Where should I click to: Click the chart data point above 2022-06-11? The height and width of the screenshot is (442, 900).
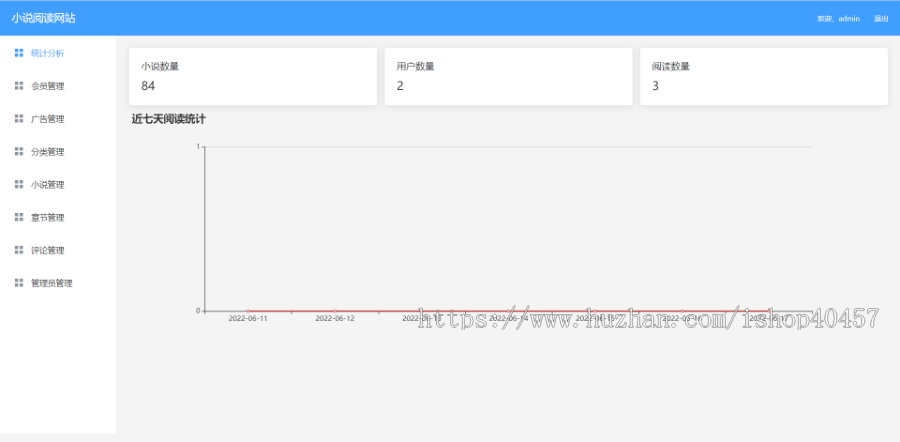(x=248, y=311)
